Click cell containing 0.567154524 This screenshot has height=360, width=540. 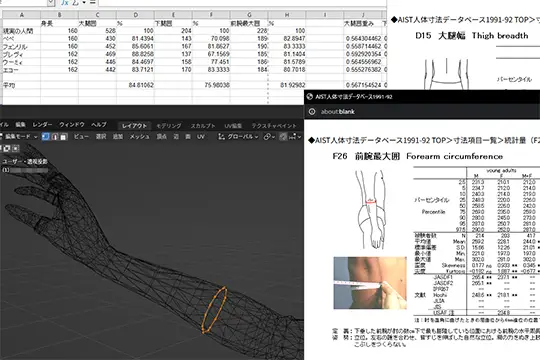[x=363, y=85]
